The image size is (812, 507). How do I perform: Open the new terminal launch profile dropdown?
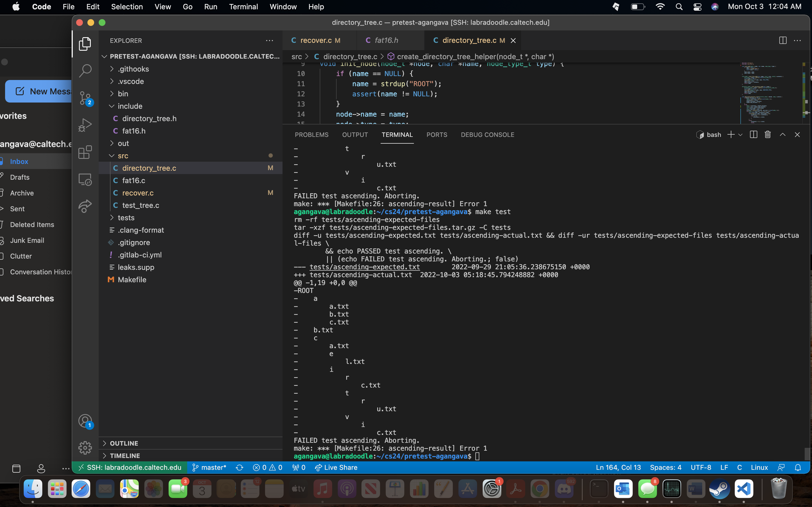pyautogui.click(x=741, y=134)
